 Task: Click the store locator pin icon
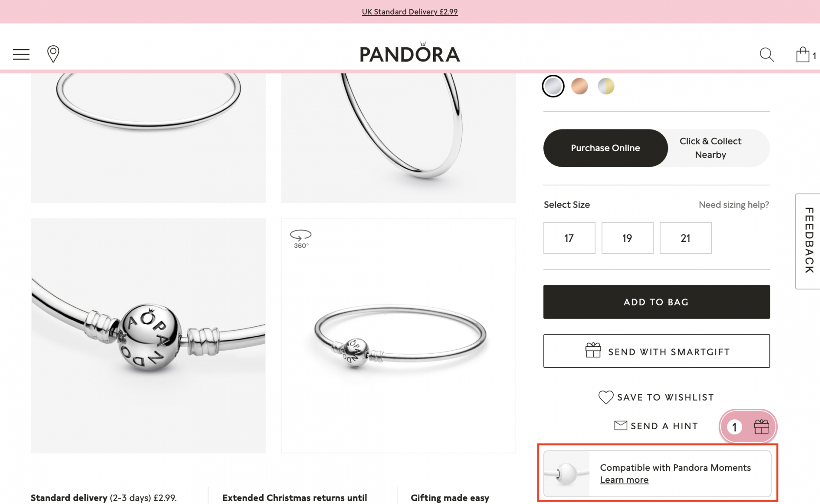coord(53,54)
